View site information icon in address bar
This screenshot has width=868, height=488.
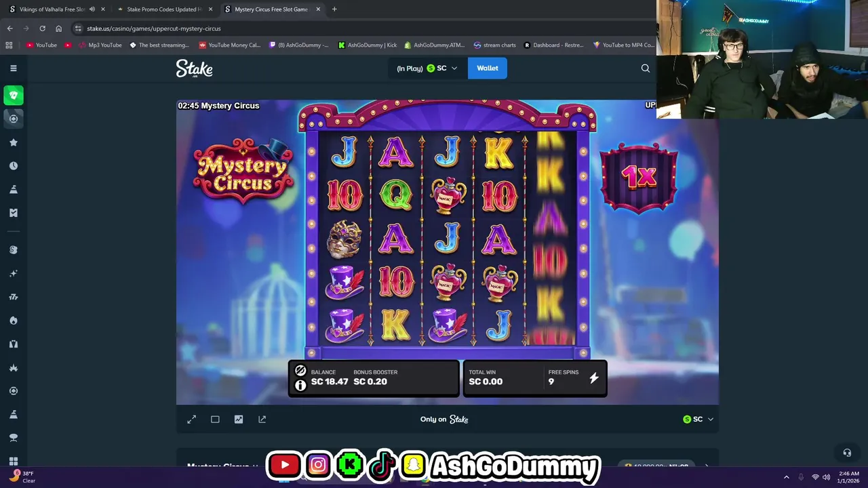point(79,28)
